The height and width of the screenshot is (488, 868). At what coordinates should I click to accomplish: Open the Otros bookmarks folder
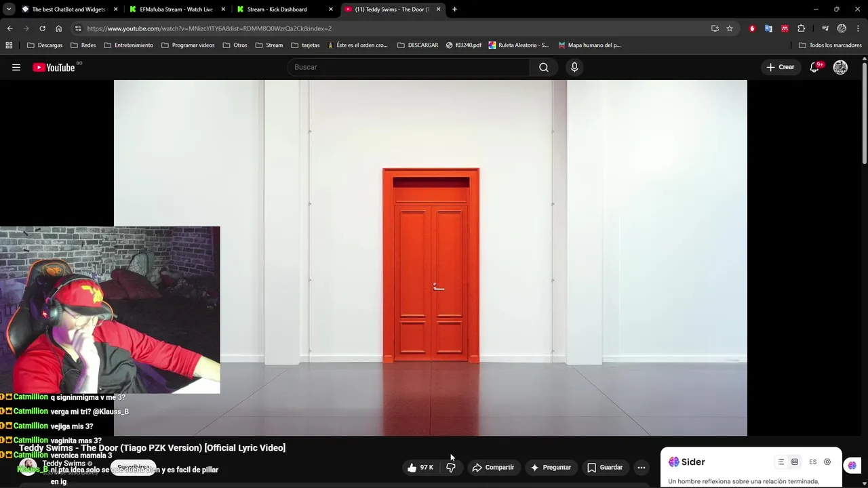(x=235, y=45)
